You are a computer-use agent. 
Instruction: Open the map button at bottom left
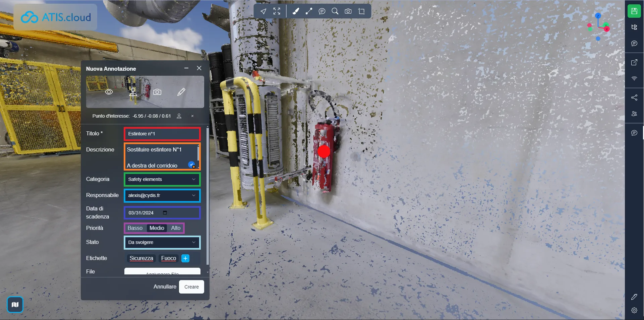coord(15,305)
